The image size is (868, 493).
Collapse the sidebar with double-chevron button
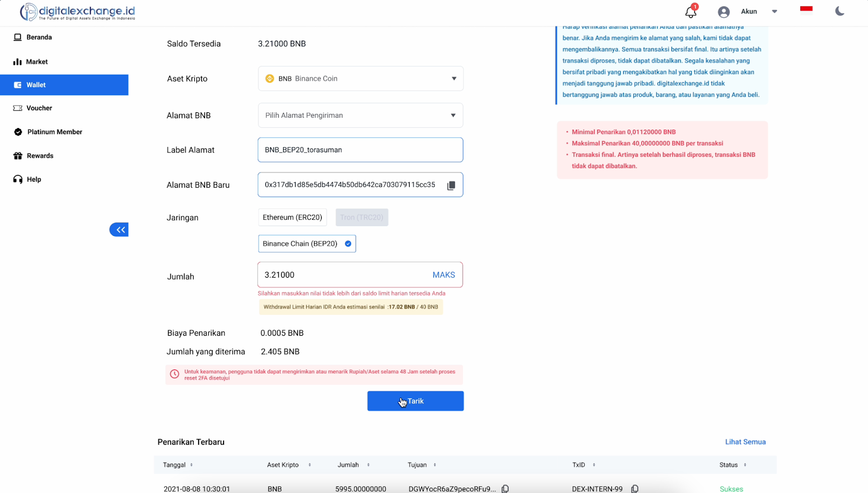coord(119,230)
